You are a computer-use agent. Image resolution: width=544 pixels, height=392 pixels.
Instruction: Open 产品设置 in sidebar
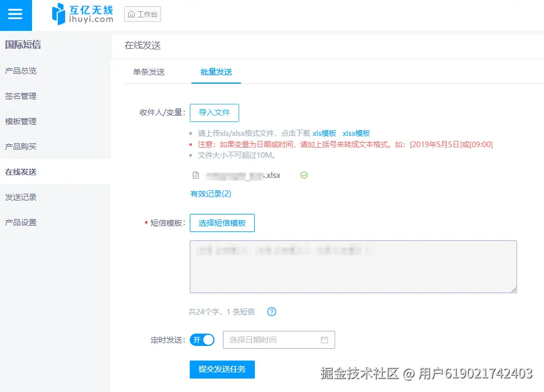click(21, 222)
